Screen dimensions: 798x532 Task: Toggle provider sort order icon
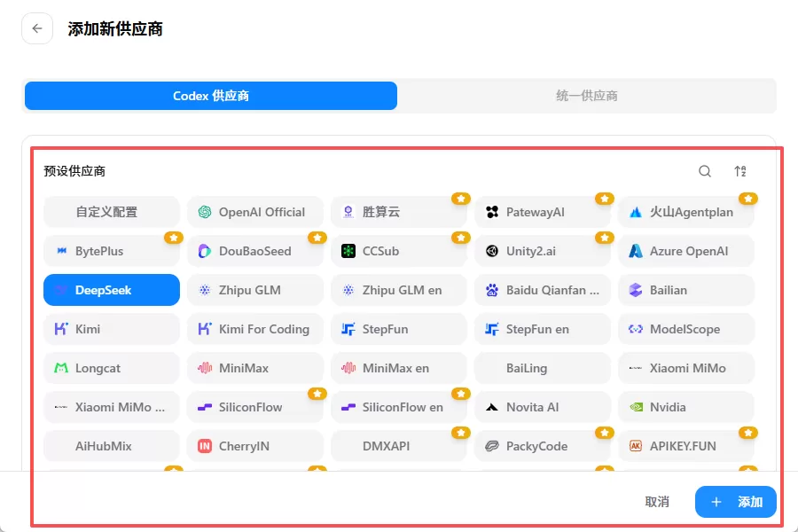point(740,171)
